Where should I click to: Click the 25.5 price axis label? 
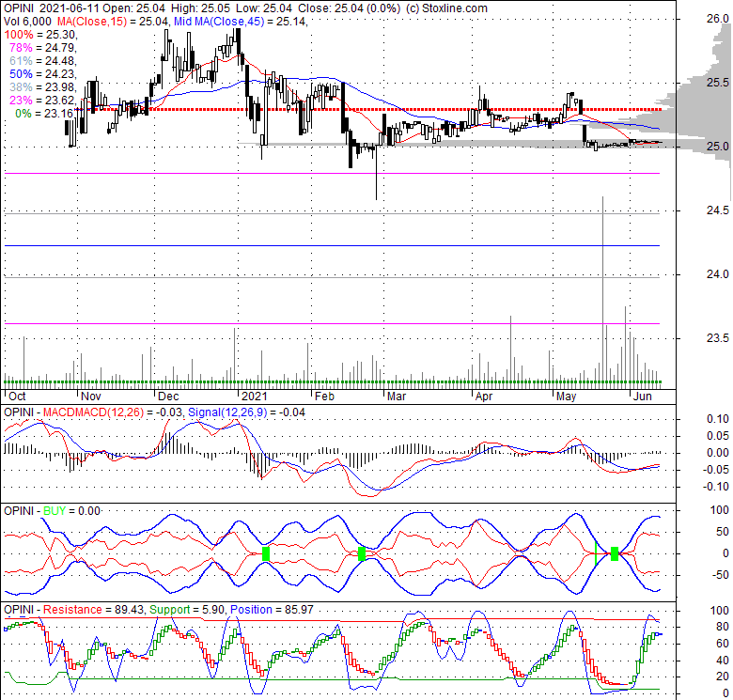718,83
